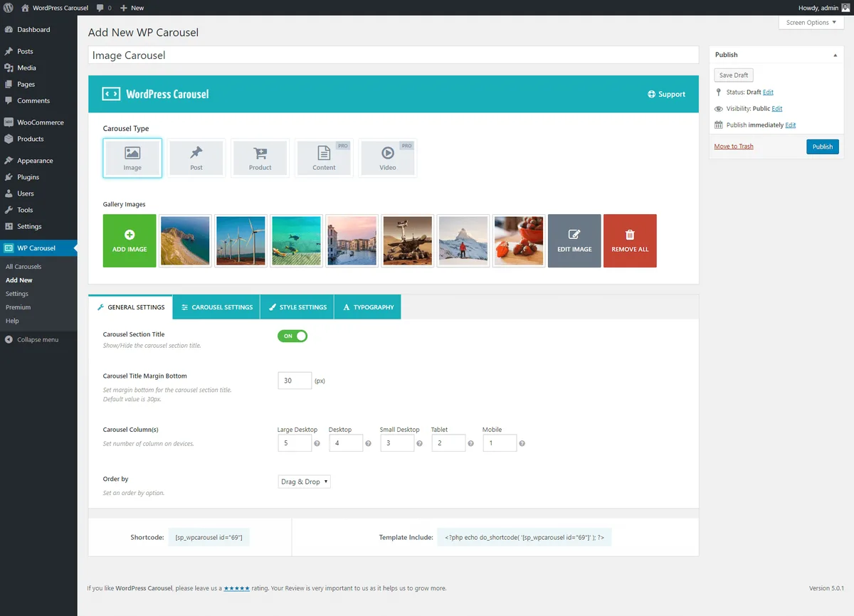Select the Content PRO carousel type

click(x=324, y=157)
